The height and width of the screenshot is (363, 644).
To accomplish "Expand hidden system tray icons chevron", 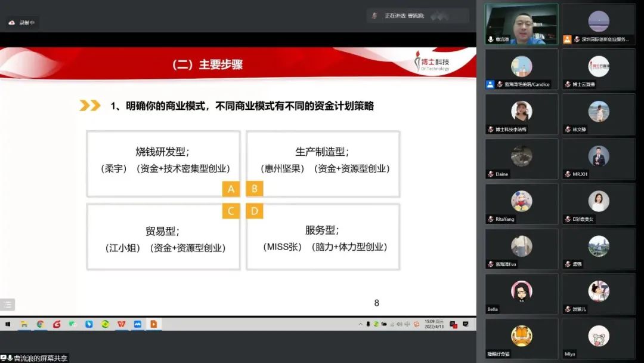I will pos(360,324).
